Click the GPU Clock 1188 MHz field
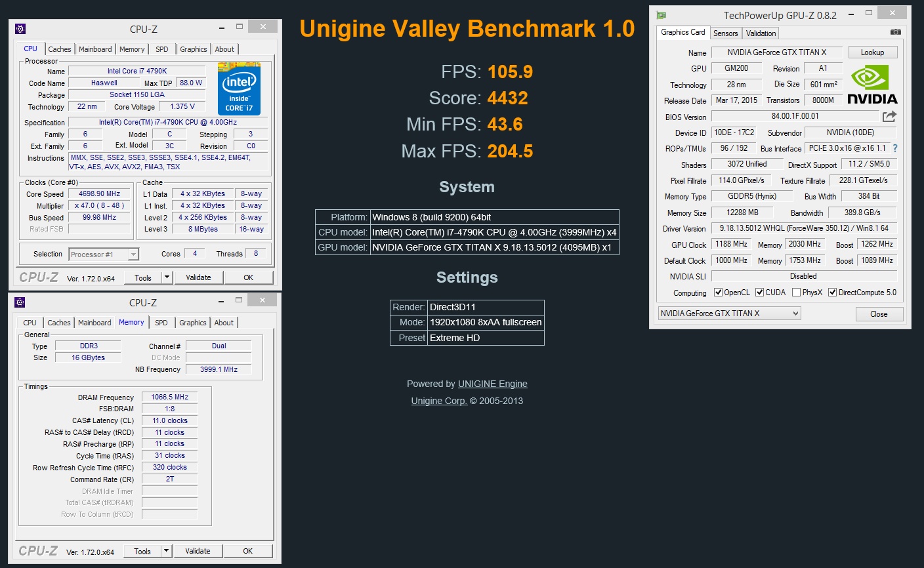This screenshot has width=924, height=568. (732, 244)
